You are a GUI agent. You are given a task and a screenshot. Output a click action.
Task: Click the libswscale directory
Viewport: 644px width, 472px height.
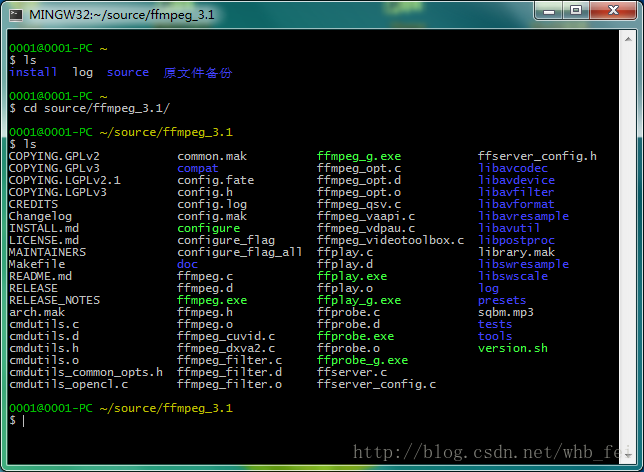click(x=513, y=276)
